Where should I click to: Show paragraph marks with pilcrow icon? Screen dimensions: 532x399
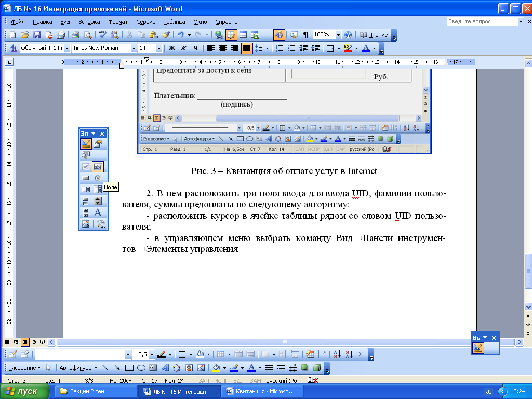pyautogui.click(x=306, y=35)
